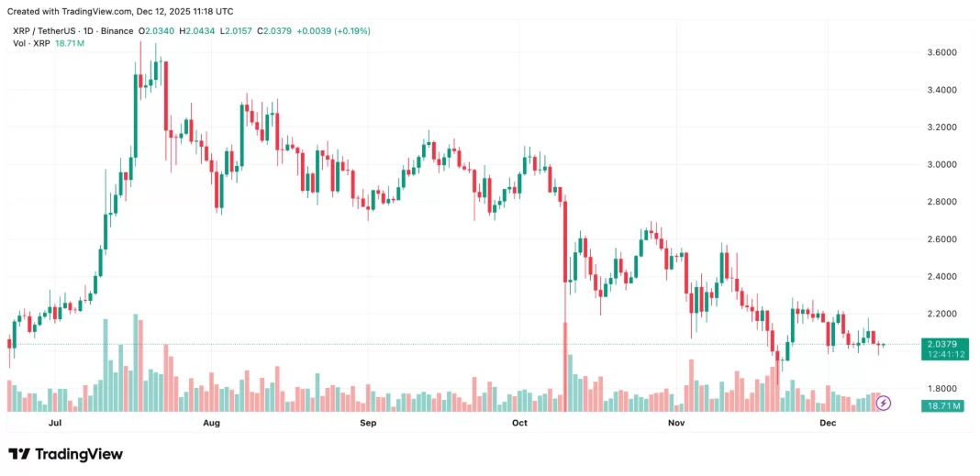Viewport: 980px width, 476px height.
Task: Select the Nov label on time axis
Action: pyautogui.click(x=676, y=423)
